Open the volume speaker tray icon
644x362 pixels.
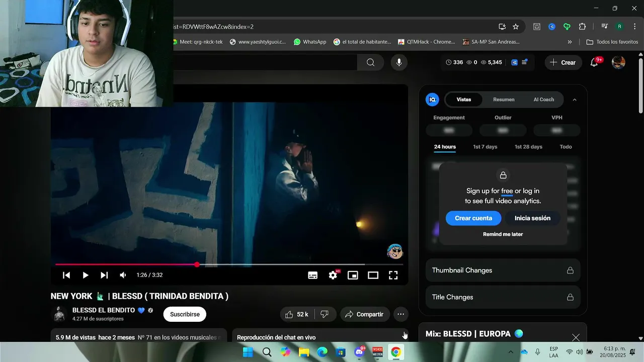[579, 352]
